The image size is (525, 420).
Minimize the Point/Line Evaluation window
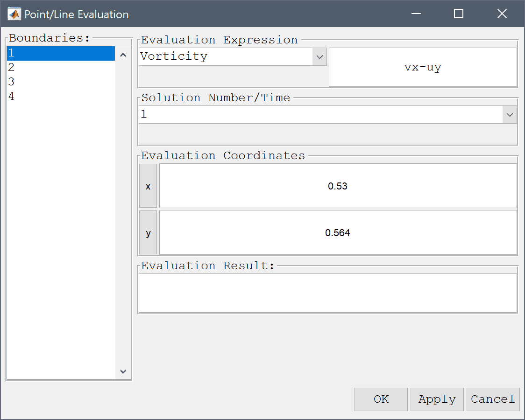(416, 14)
